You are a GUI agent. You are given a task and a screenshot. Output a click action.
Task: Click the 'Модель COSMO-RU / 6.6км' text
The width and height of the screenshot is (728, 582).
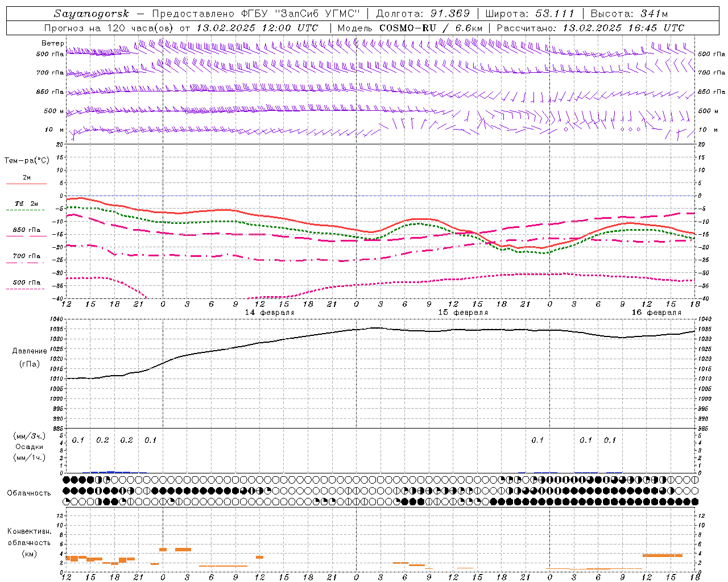coord(409,28)
